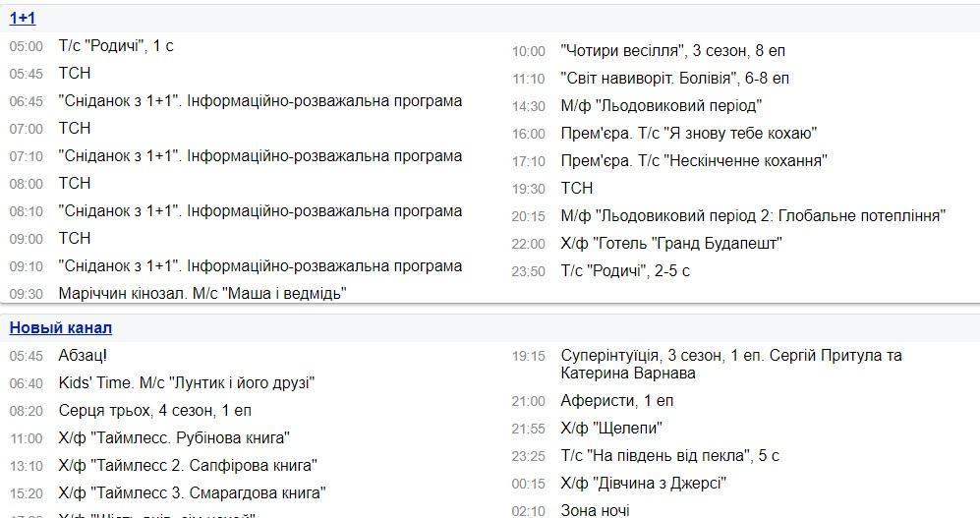980x518 pixels.
Task: Select Х/ф "Таймлесс. Рубінова книга"
Action: pyautogui.click(x=174, y=438)
